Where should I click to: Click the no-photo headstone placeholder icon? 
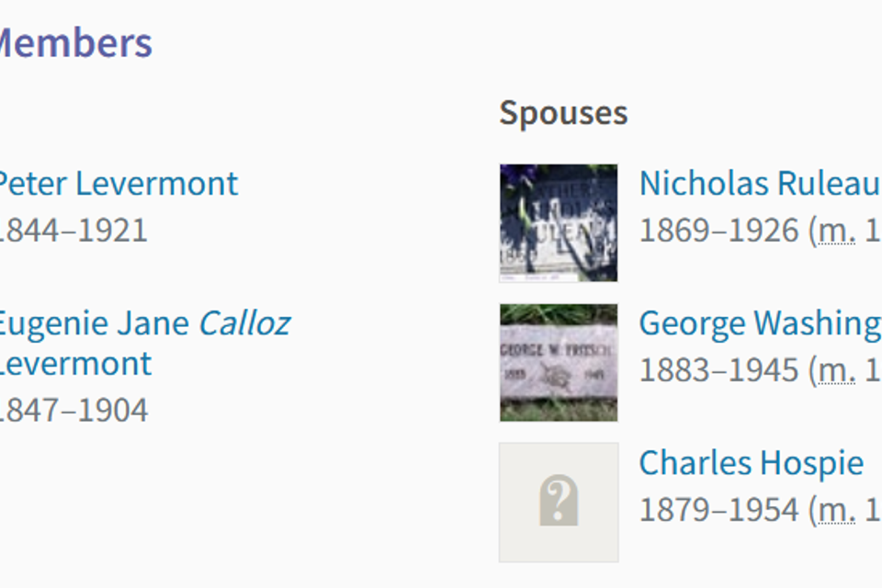click(559, 503)
